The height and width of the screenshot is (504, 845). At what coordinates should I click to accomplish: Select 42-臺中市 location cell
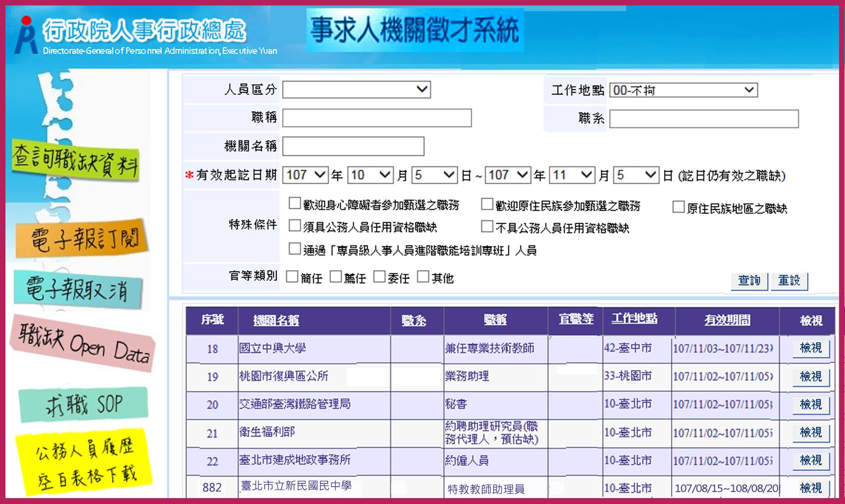(637, 349)
